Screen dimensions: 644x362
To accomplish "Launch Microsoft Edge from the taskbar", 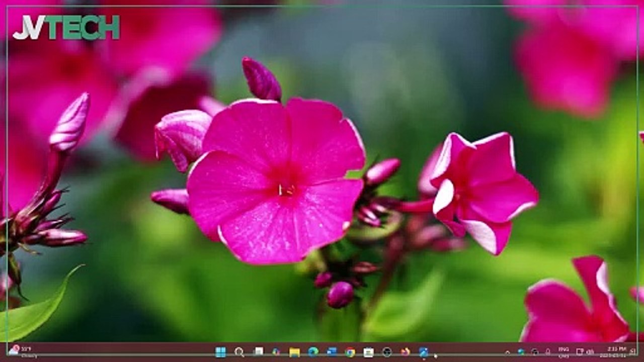I will [313, 352].
